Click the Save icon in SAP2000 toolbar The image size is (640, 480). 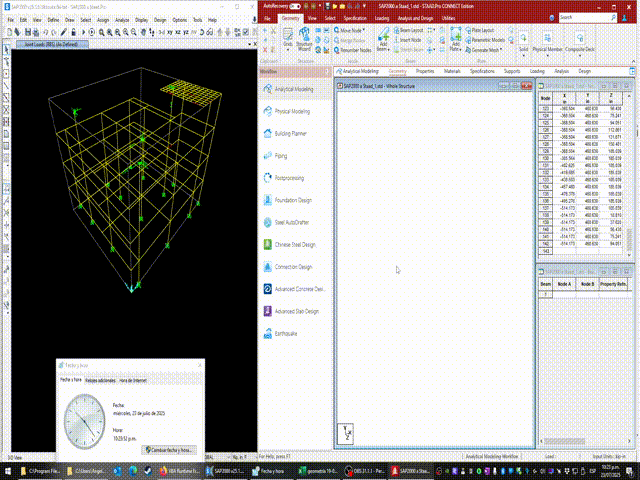pyautogui.click(x=28, y=32)
